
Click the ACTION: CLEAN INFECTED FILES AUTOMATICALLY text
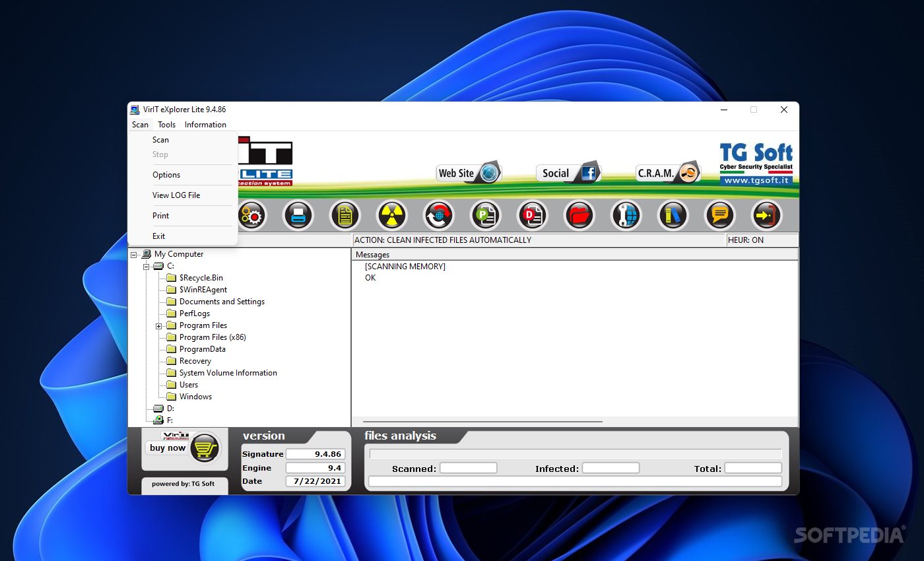click(443, 240)
